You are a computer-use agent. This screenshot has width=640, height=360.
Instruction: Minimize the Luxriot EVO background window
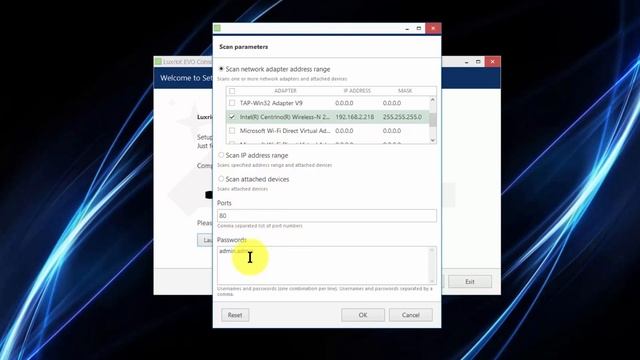[466, 62]
